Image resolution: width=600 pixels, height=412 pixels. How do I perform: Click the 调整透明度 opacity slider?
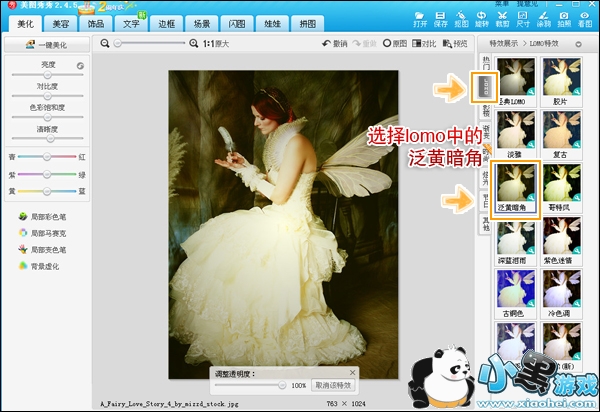(250, 385)
